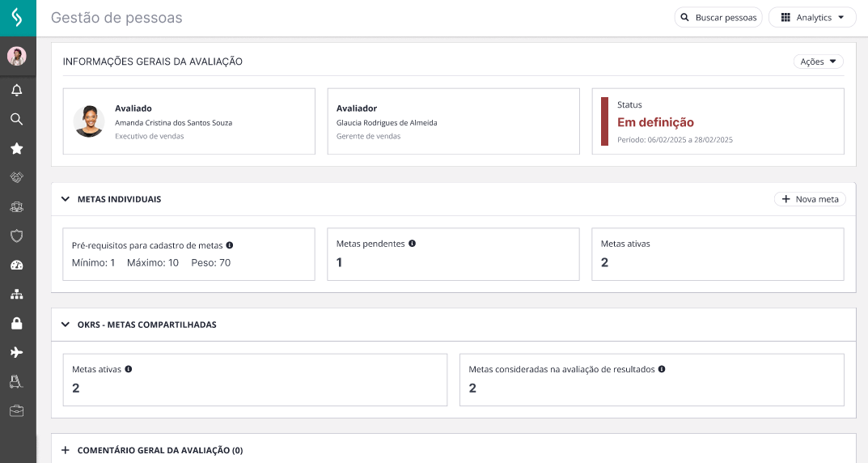868x463 pixels.
Task: Click the shield icon in sidebar
Action: click(17, 236)
